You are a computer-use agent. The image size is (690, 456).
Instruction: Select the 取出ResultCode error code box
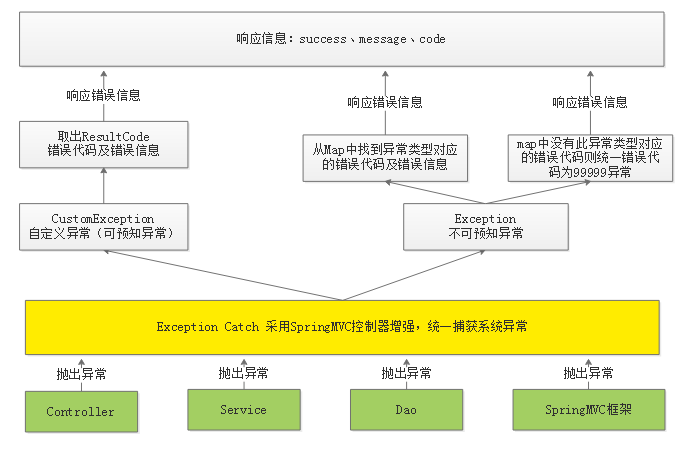103,144
